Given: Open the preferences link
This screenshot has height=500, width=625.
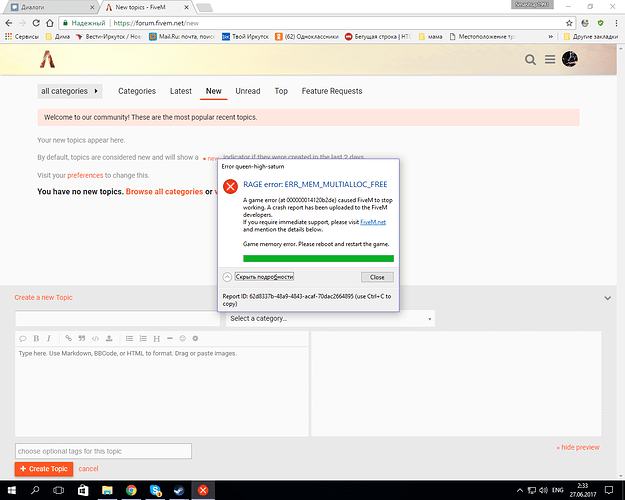Looking at the screenshot, I should [85, 175].
